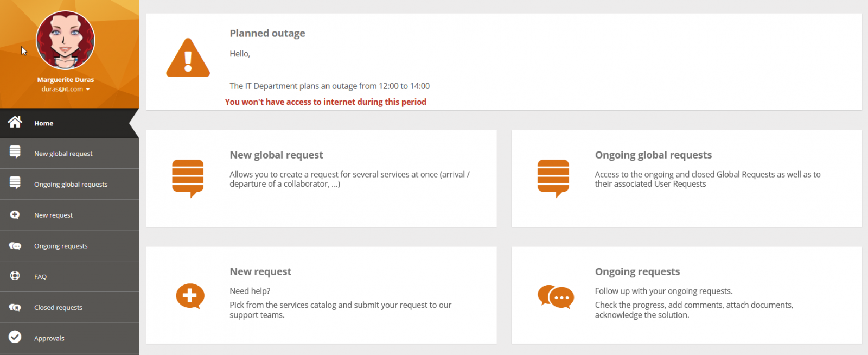The height and width of the screenshot is (355, 868).
Task: Click the orange New global request tile icon
Action: point(188,178)
